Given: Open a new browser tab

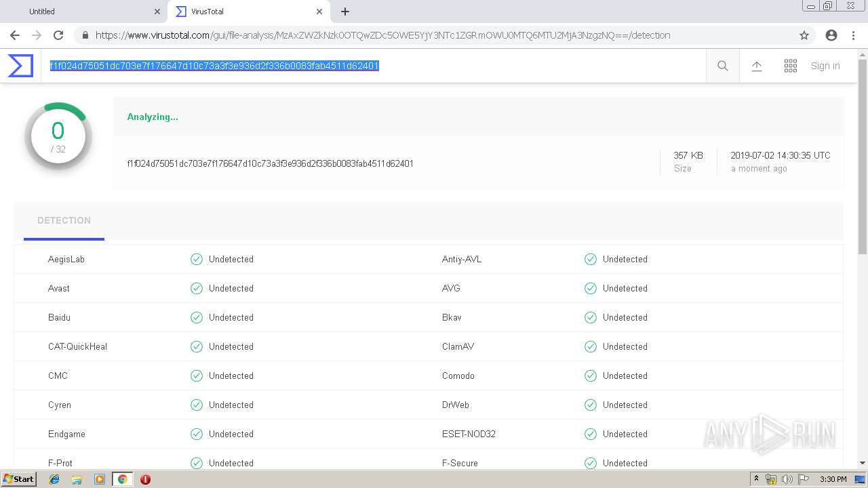Looking at the screenshot, I should 345,12.
